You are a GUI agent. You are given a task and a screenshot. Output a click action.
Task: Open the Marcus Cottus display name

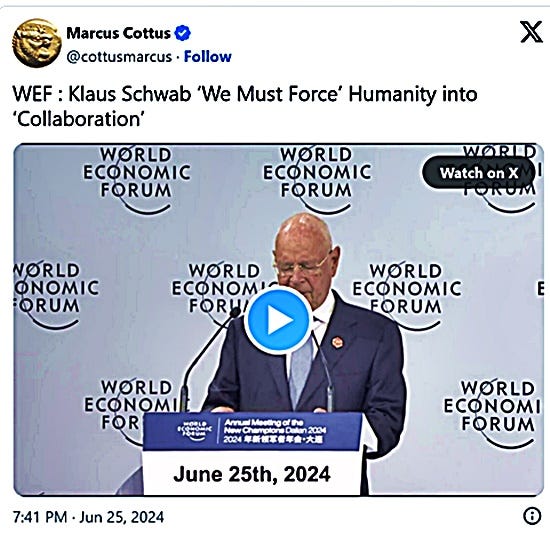pyautogui.click(x=118, y=33)
